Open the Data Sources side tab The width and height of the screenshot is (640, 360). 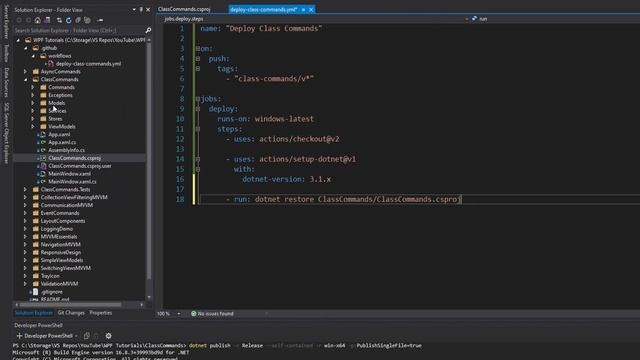pyautogui.click(x=6, y=82)
